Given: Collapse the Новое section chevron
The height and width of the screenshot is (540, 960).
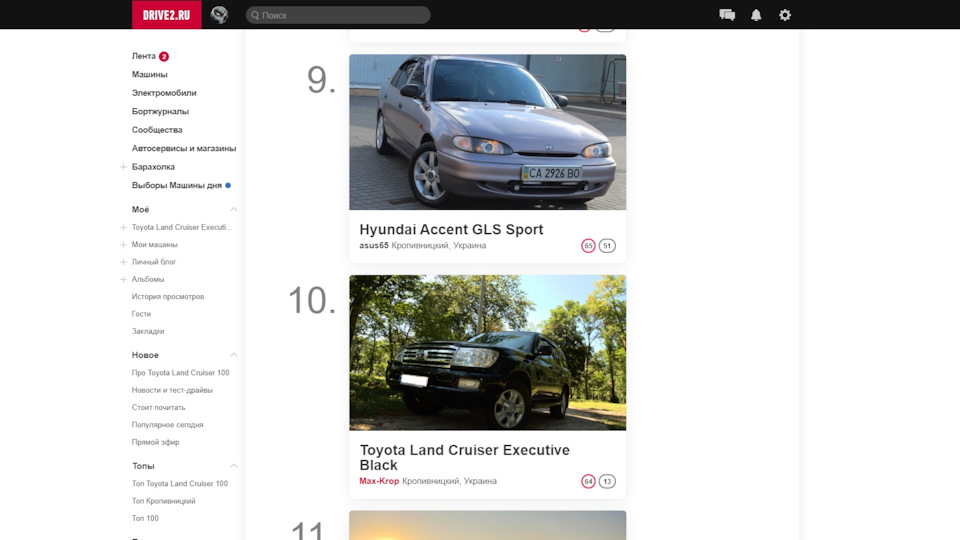Looking at the screenshot, I should (233, 355).
